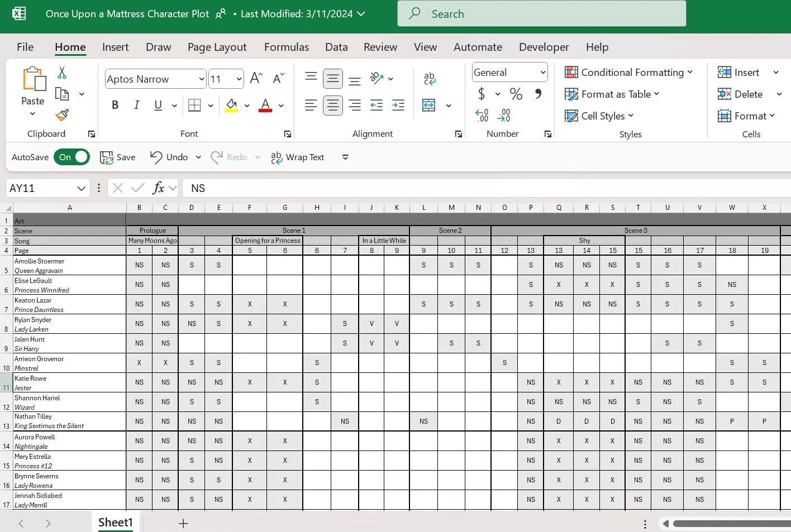Click the sharing status icon beside file name
Viewport: 791px width, 532px height.
[221, 14]
